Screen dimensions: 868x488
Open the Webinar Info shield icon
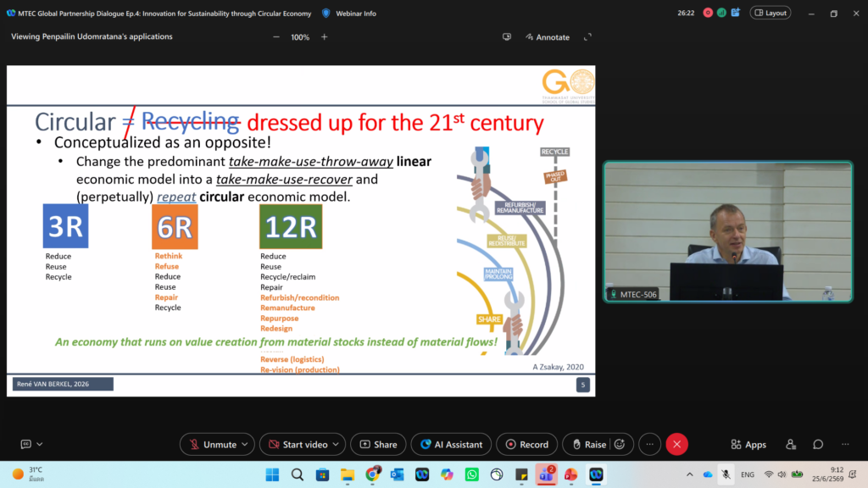pos(326,14)
